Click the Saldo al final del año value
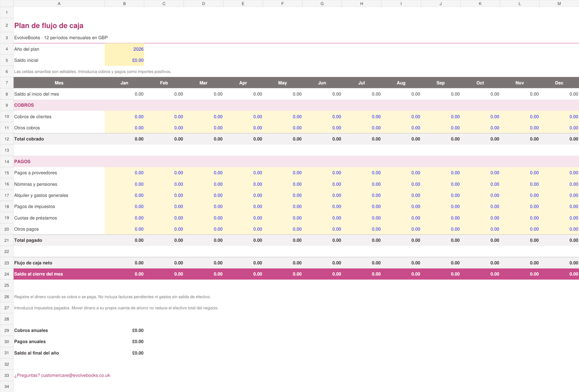This screenshot has width=579, height=392. tap(138, 353)
